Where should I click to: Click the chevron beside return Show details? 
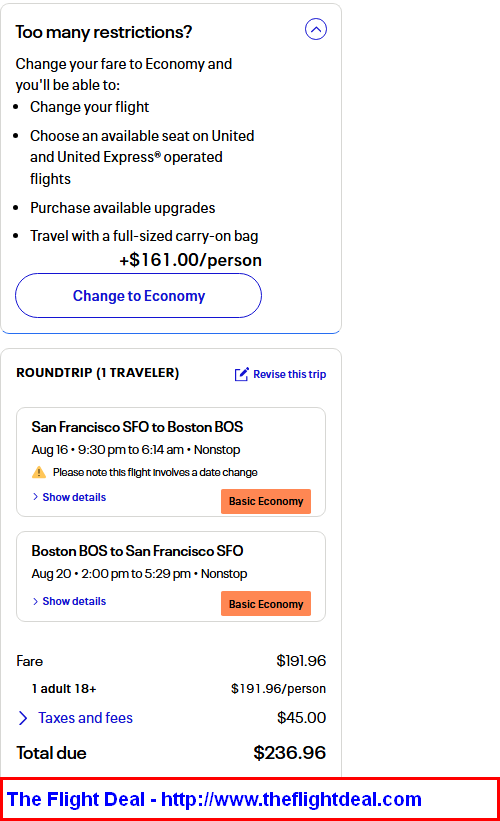tap(35, 601)
